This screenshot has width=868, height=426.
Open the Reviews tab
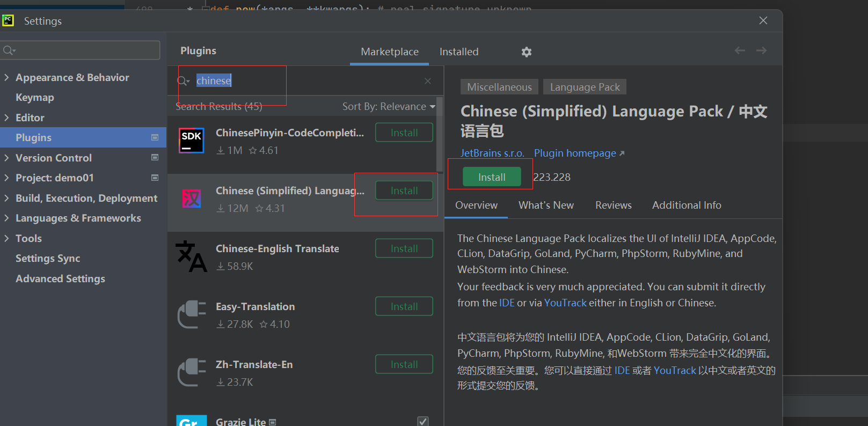(614, 205)
